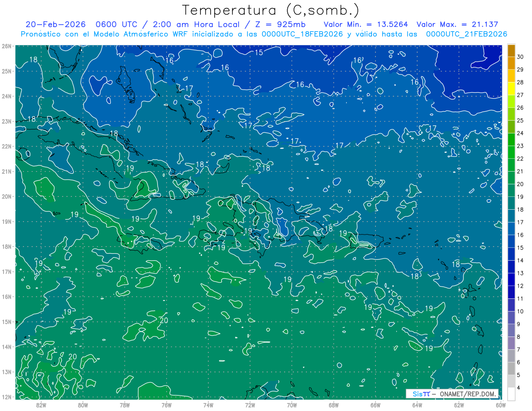The image size is (532, 411).
Task: Click the colorbar label "10"
Action: [x=520, y=312]
